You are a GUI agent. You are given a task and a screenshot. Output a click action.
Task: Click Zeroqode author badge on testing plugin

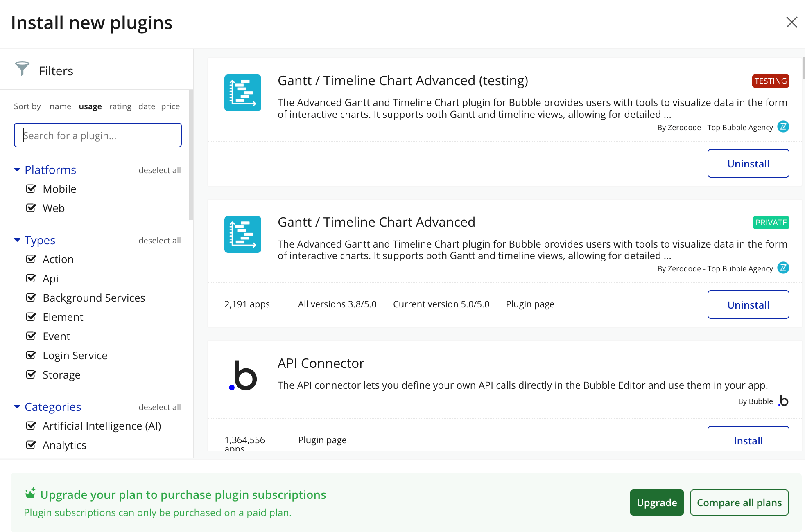tap(783, 127)
